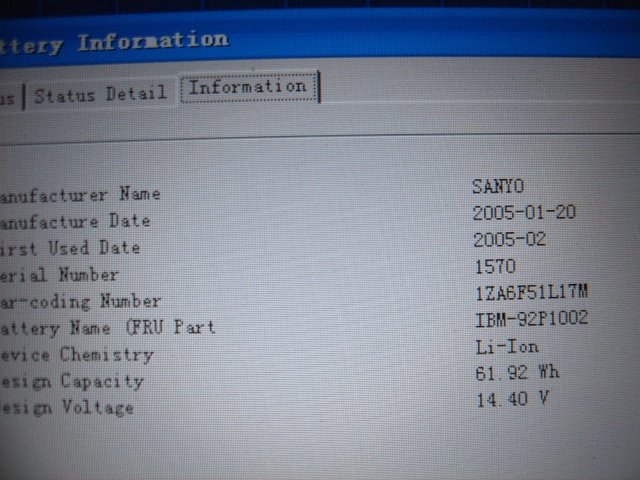
Task: Click the chemistry value Li-Ion
Action: [x=507, y=347]
